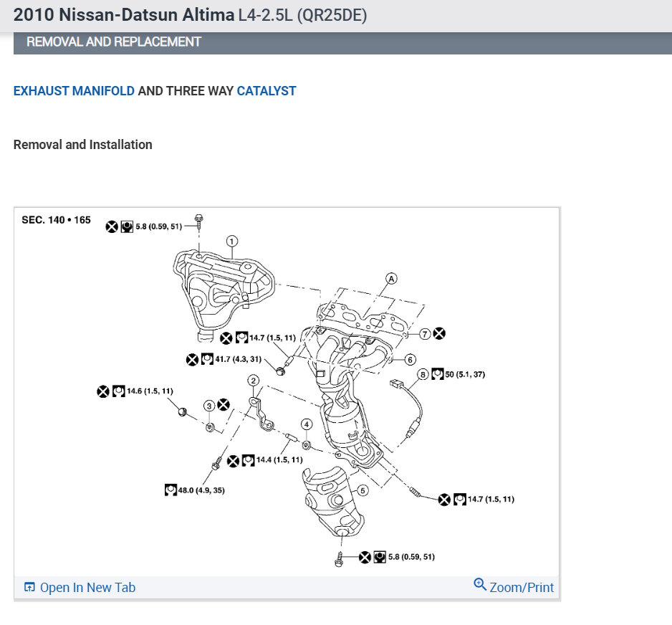Click Open In New Tab link

click(x=87, y=587)
